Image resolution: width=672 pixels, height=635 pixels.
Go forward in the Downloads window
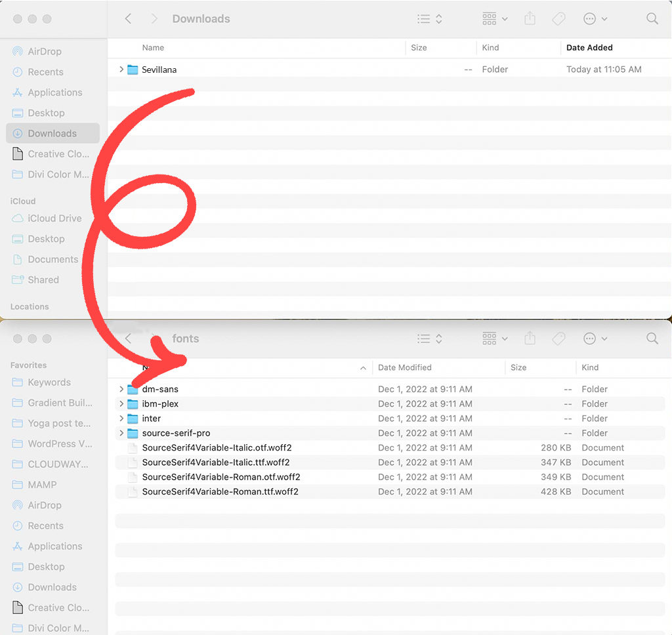tap(155, 19)
